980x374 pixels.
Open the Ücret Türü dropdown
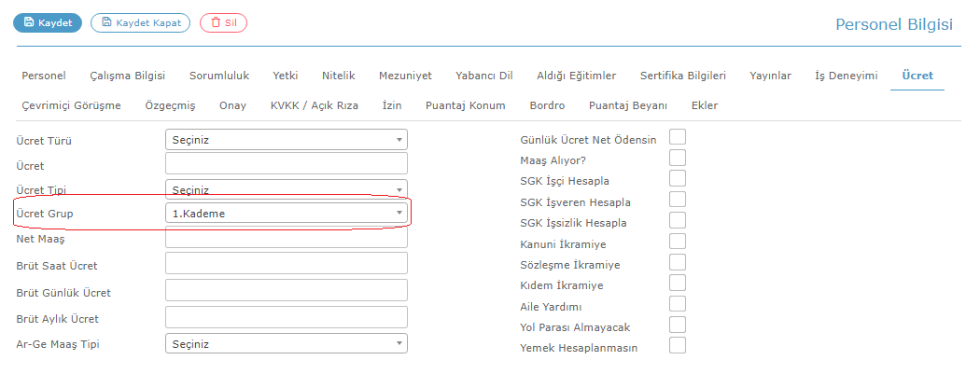tap(287, 140)
